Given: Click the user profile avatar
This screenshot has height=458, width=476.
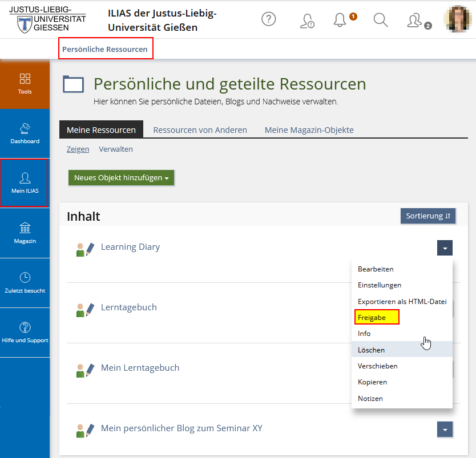Looking at the screenshot, I should pos(459,19).
